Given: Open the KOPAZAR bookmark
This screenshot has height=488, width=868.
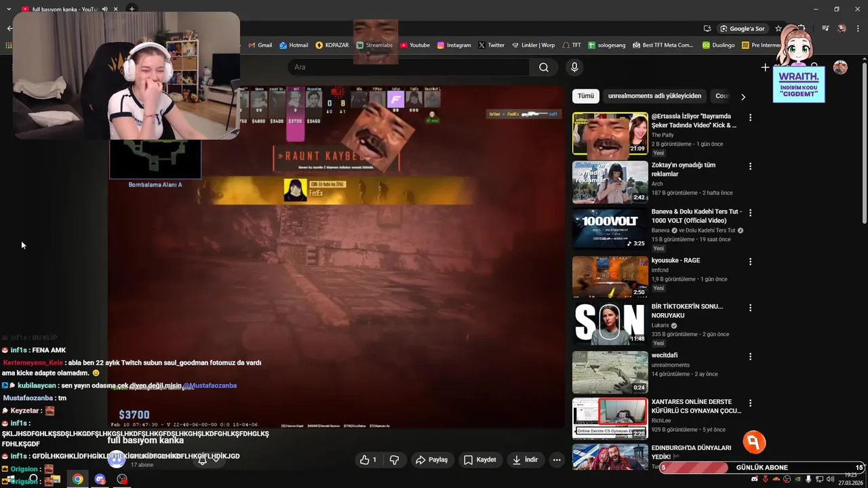Looking at the screenshot, I should click(x=332, y=45).
